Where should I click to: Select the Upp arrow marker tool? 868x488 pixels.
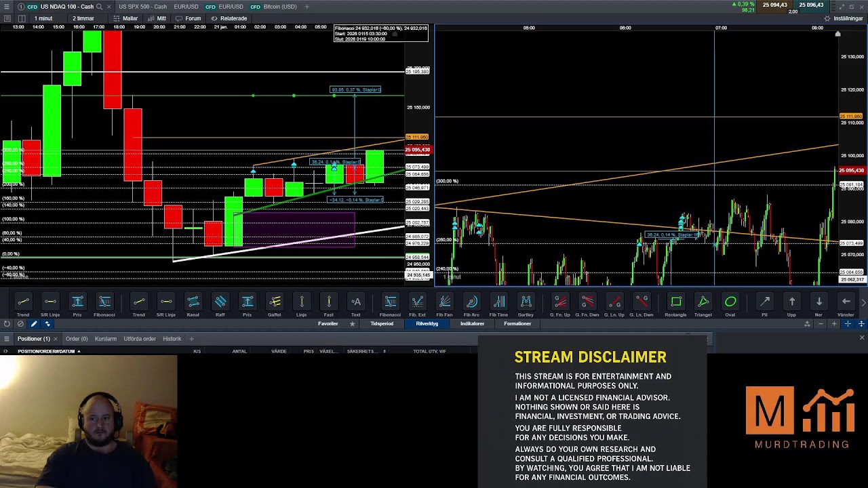791,305
